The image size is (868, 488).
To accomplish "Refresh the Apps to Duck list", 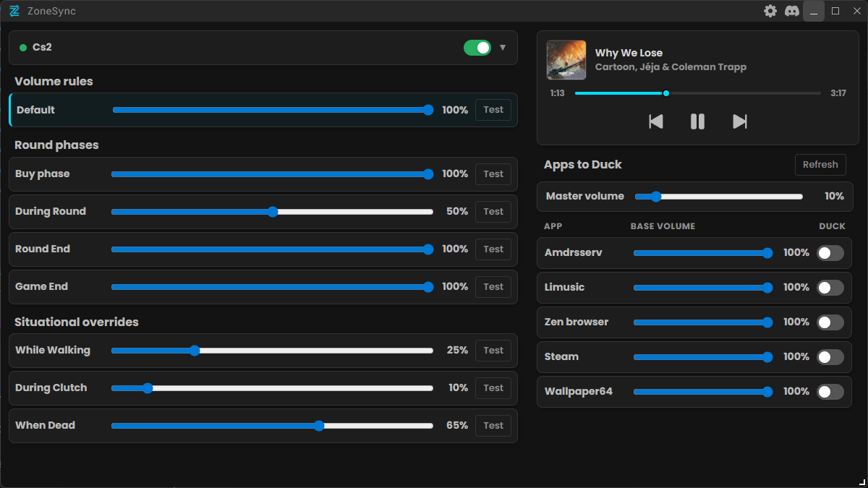I will 820,164.
